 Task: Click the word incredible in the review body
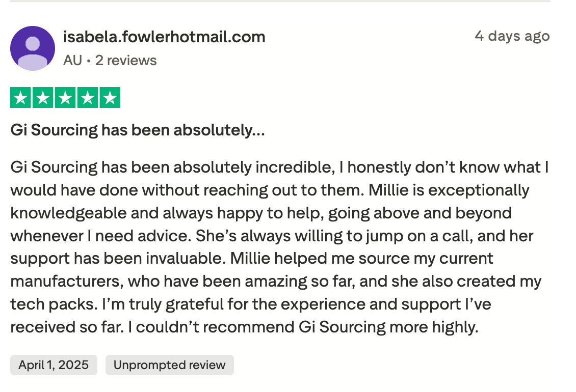(x=295, y=167)
